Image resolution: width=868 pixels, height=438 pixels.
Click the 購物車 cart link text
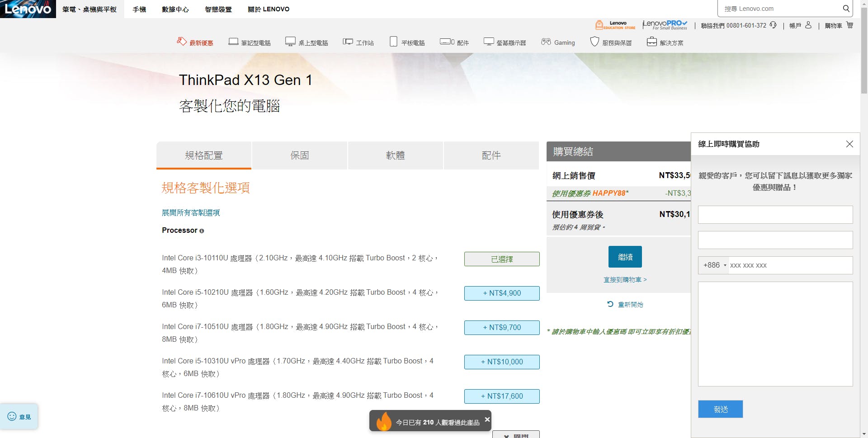(833, 26)
